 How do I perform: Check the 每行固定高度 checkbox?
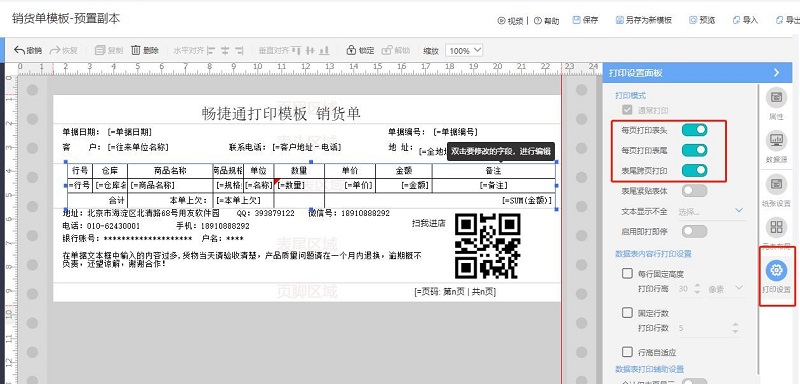click(627, 273)
